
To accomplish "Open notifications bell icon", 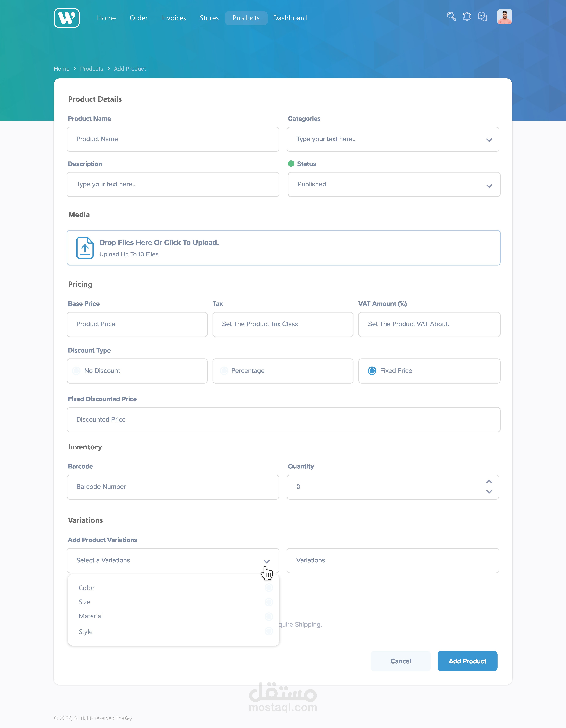I will (467, 16).
